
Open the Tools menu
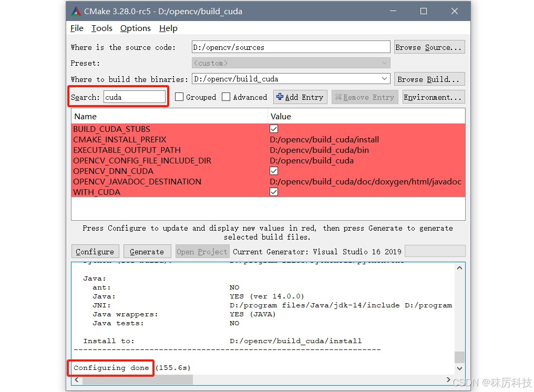[x=102, y=28]
